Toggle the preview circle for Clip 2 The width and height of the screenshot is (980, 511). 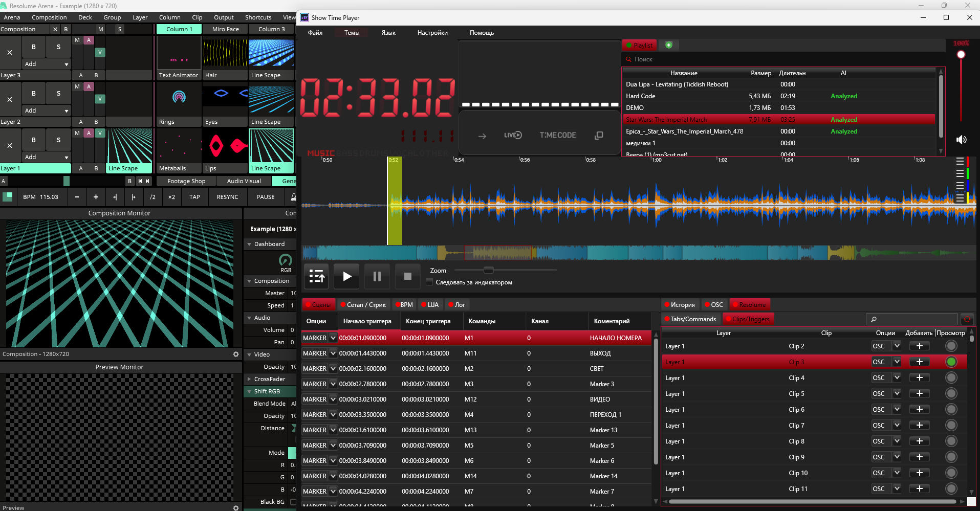point(951,346)
